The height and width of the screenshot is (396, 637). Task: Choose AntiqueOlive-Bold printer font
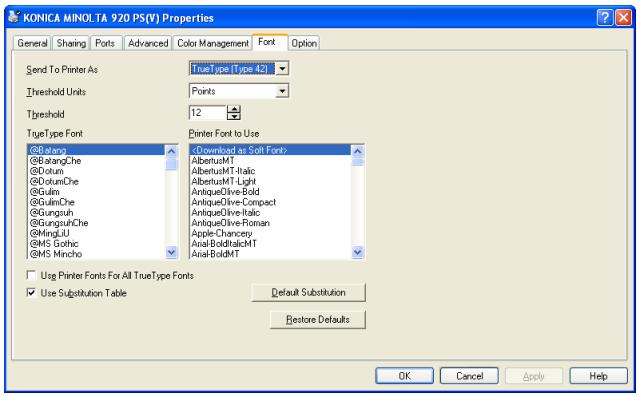coord(270,192)
